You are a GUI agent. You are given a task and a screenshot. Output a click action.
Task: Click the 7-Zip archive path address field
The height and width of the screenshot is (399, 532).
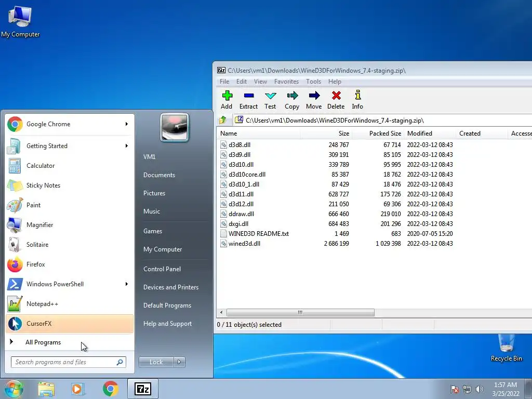[382, 120]
